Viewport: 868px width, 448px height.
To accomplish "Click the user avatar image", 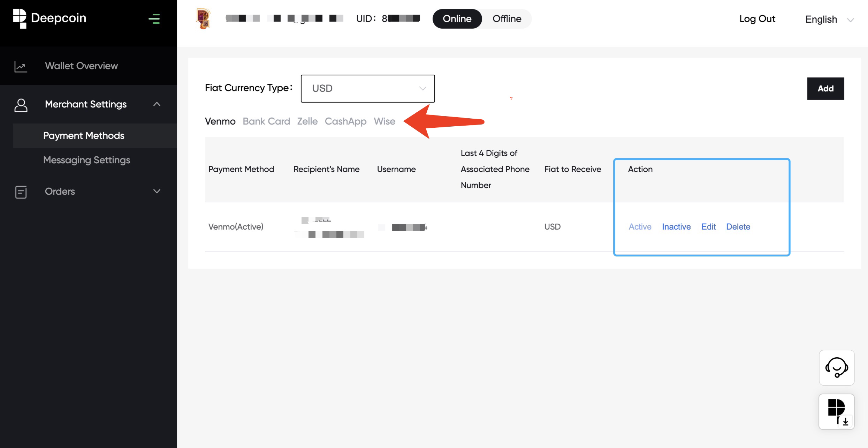I will click(204, 18).
